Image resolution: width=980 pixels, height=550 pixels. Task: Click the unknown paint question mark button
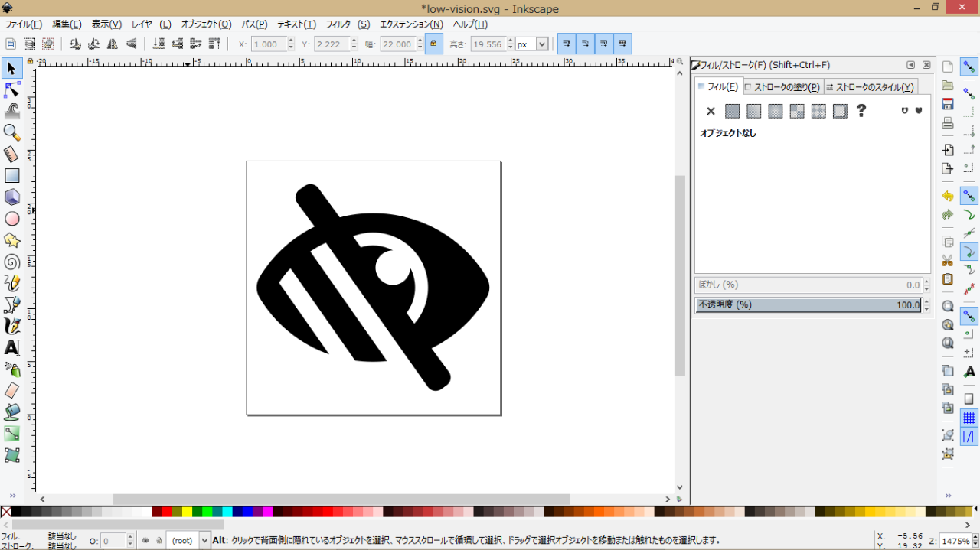[x=861, y=111]
